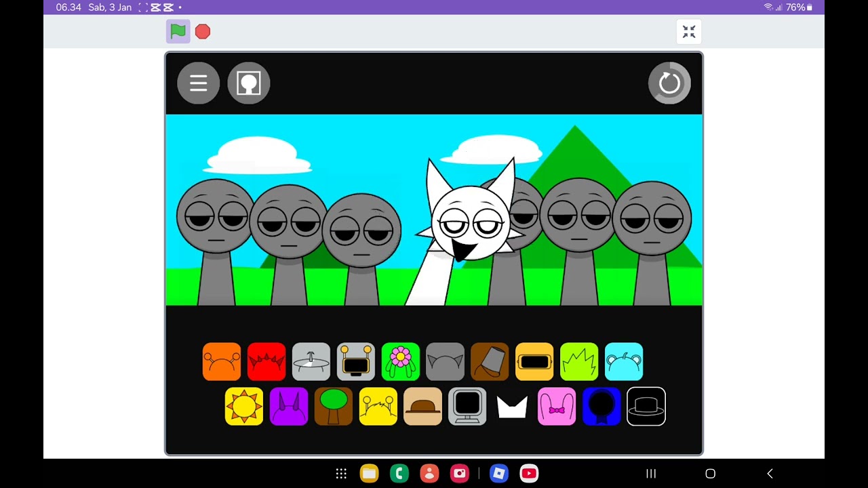
Task: Stop the project with red stop sign
Action: pos(203,31)
